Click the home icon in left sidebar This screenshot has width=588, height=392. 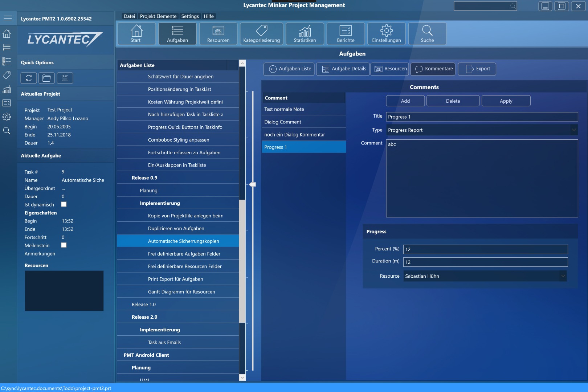point(7,34)
